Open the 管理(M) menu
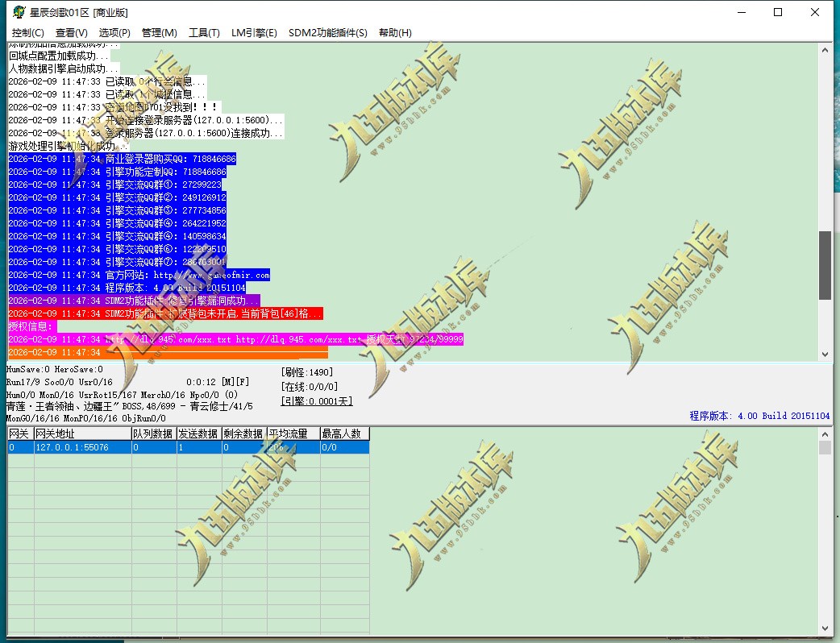The width and height of the screenshot is (840, 643). [x=159, y=33]
